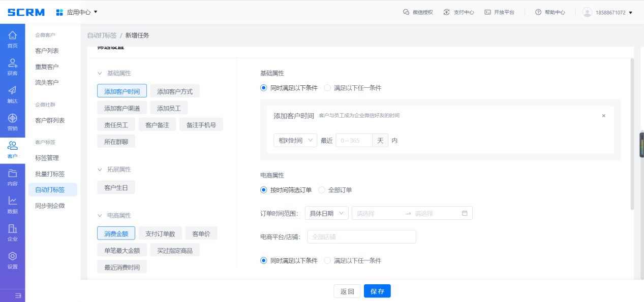
Task: Select the 全部订单 radio option
Action: click(x=322, y=190)
